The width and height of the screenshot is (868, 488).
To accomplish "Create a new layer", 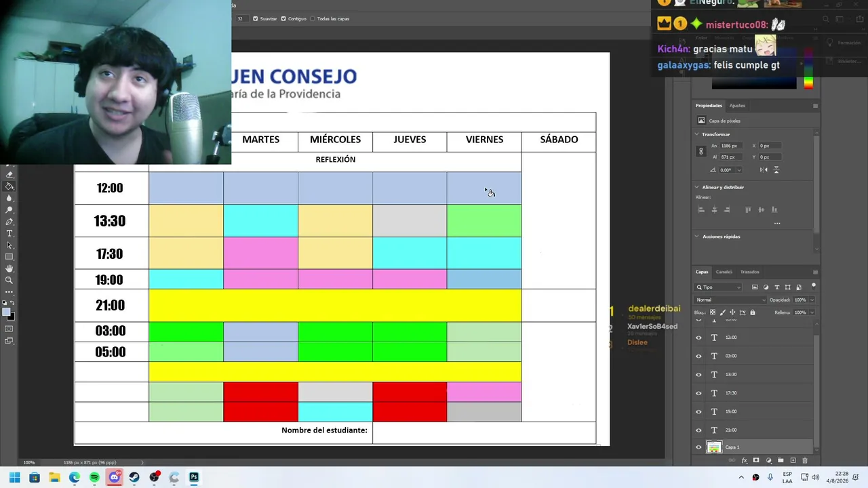I will (x=793, y=461).
